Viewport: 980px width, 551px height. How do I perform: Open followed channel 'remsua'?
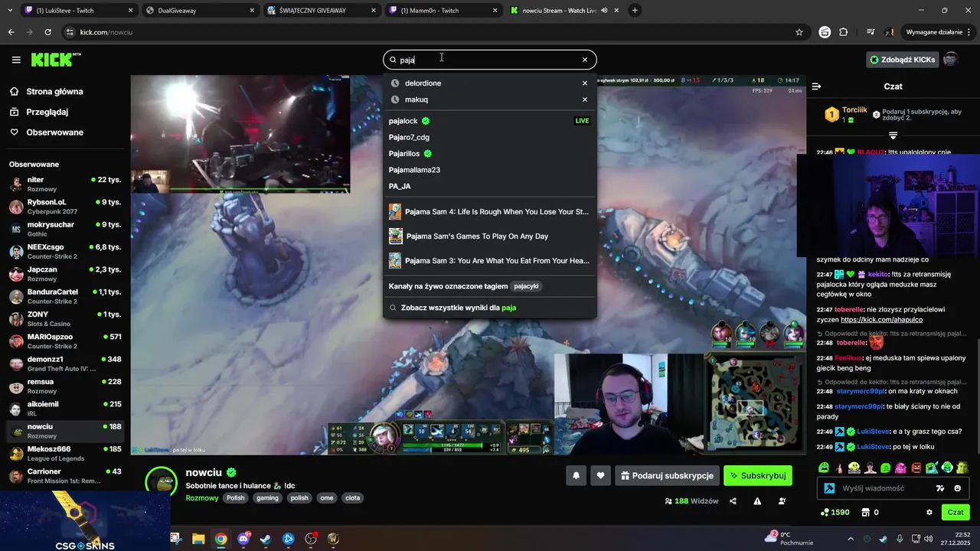64,386
